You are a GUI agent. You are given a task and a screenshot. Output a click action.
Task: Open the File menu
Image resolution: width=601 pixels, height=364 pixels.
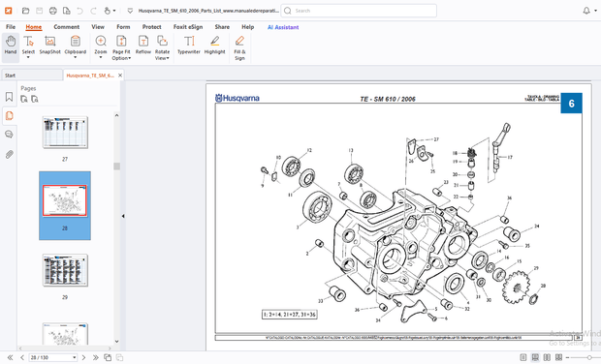(x=11, y=27)
